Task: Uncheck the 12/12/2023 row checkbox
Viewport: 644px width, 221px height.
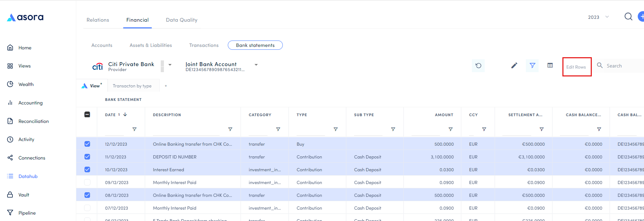Action: click(x=87, y=144)
